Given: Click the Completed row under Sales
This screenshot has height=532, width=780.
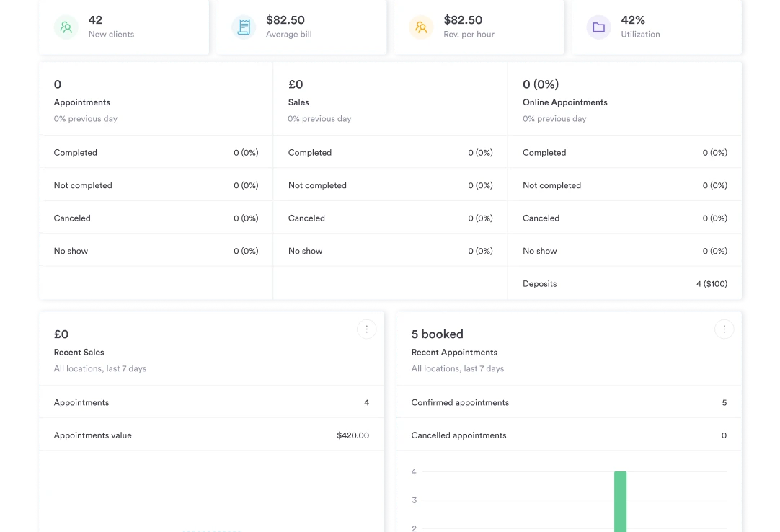Looking at the screenshot, I should coord(390,153).
